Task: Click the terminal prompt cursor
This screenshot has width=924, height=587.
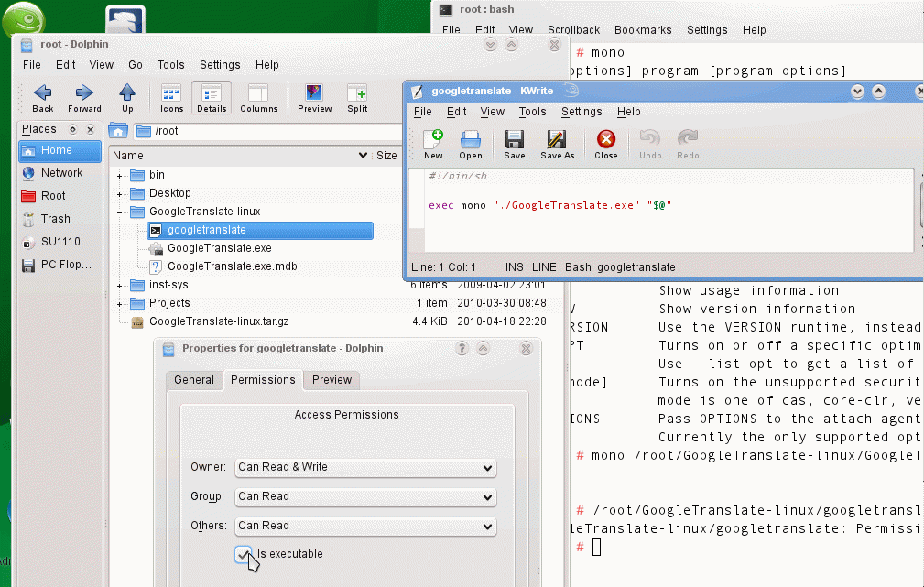Action: (x=596, y=547)
